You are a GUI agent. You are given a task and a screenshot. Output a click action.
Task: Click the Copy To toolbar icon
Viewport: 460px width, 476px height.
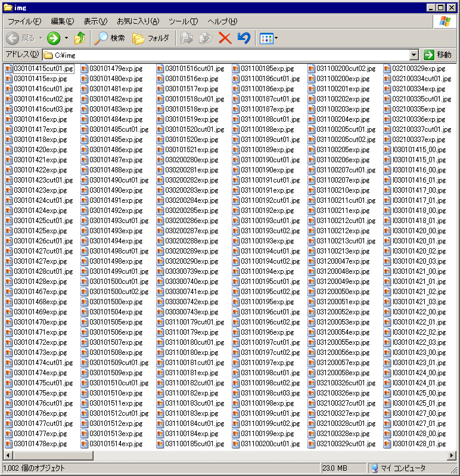pos(206,38)
